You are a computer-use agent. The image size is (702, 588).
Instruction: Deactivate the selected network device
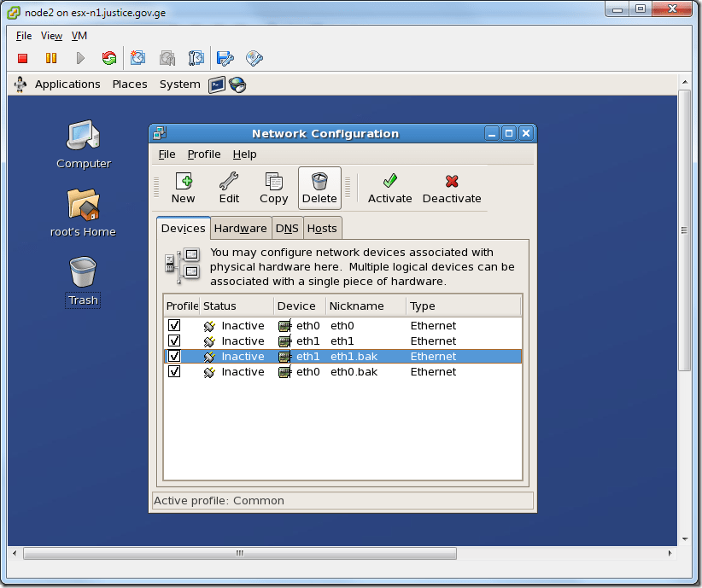tap(452, 187)
